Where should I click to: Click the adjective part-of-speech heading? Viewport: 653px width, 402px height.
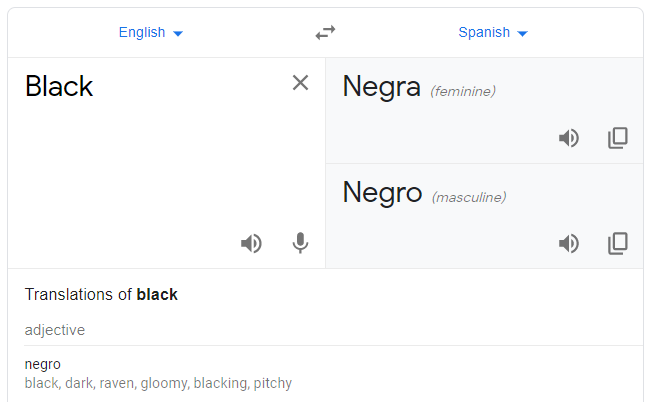pyautogui.click(x=55, y=330)
